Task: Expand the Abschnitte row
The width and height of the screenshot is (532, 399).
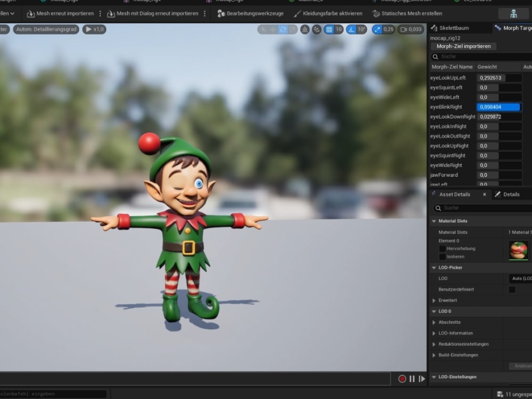Action: click(434, 322)
